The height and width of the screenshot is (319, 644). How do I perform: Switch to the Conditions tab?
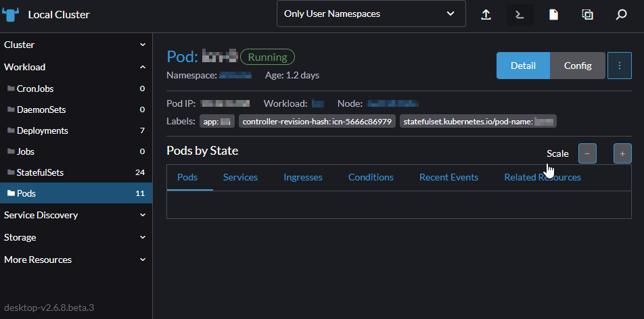coord(371,177)
